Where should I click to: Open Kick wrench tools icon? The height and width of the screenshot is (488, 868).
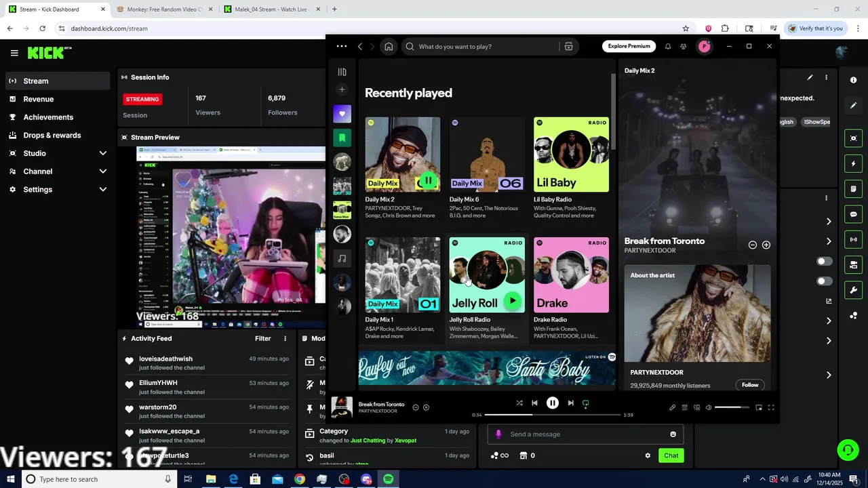click(x=853, y=290)
